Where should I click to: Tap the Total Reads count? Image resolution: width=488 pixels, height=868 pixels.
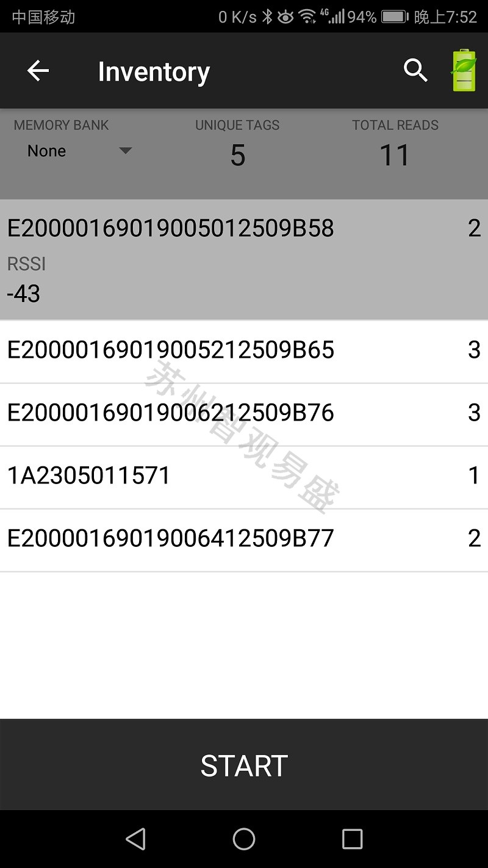coord(395,155)
